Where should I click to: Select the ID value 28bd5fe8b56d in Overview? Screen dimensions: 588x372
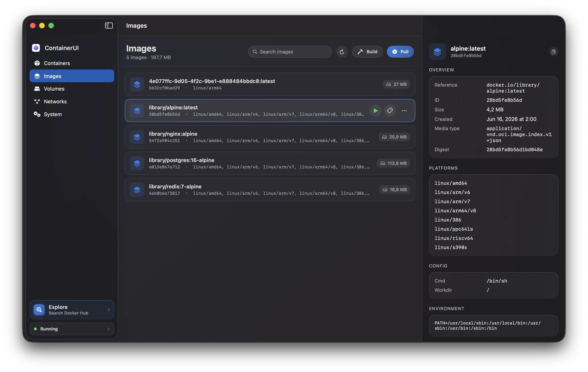coord(504,100)
